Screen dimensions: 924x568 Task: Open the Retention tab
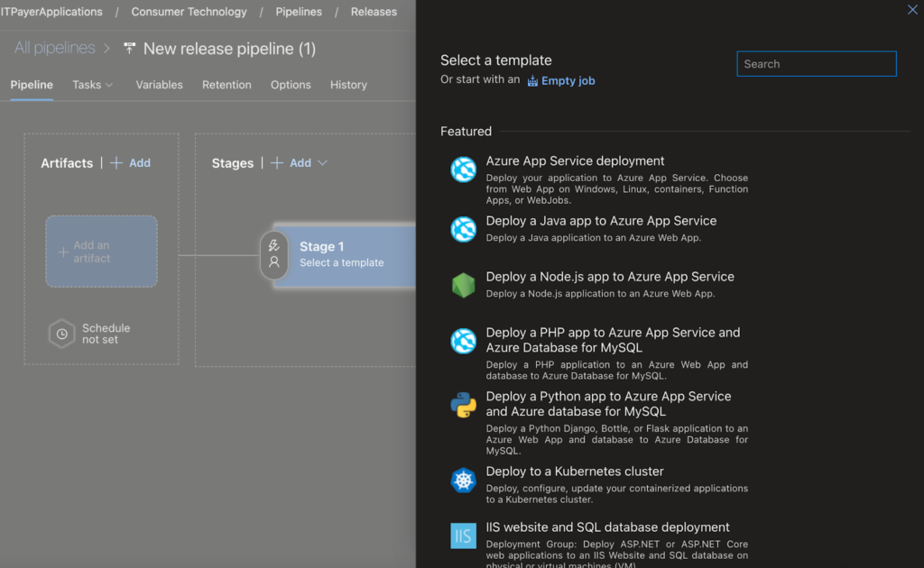pos(226,85)
